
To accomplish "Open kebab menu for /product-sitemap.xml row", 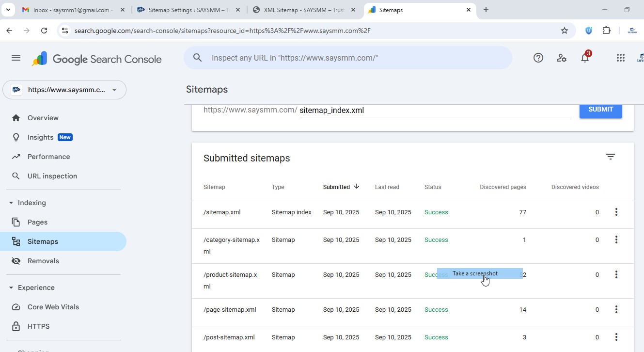I will coord(616,274).
